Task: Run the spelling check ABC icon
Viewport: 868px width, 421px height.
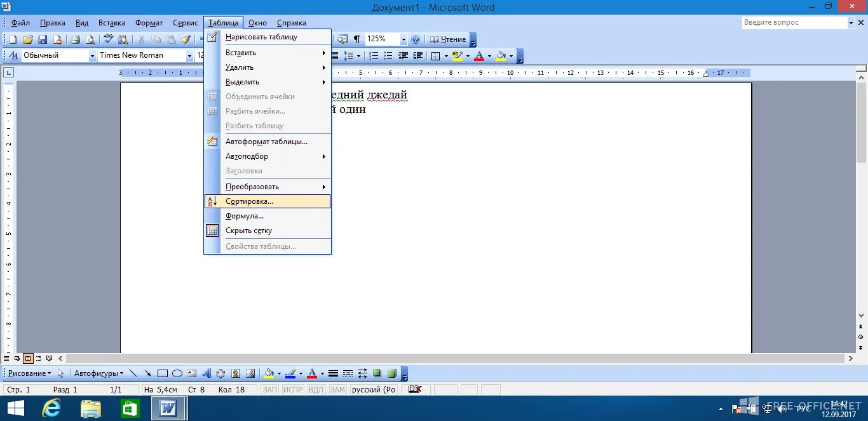Action: tap(108, 39)
